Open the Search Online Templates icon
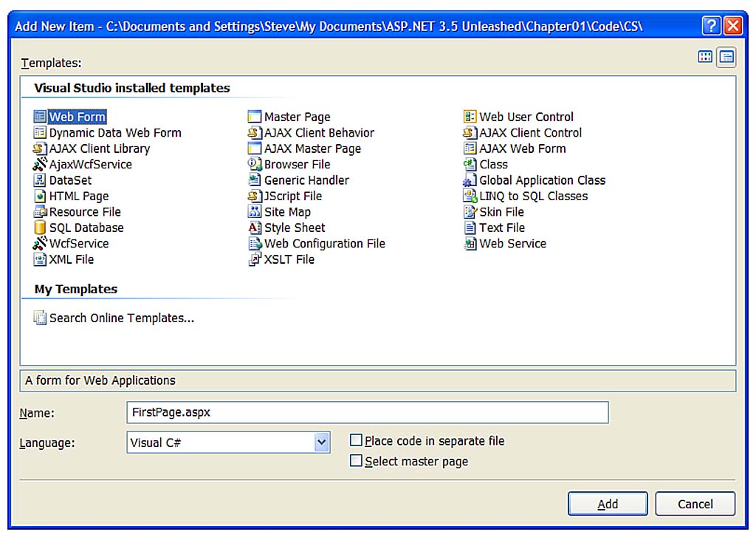756x540 pixels. 40,318
